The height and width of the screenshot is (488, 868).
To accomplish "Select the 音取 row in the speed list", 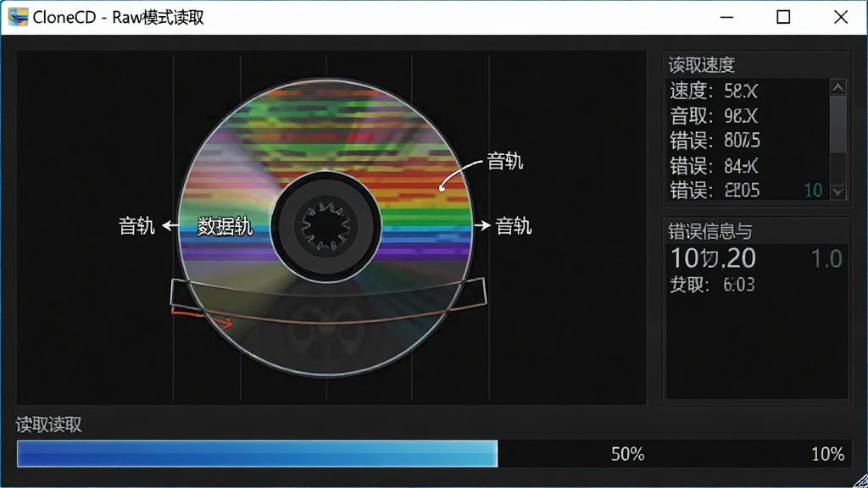I will pyautogui.click(x=748, y=115).
